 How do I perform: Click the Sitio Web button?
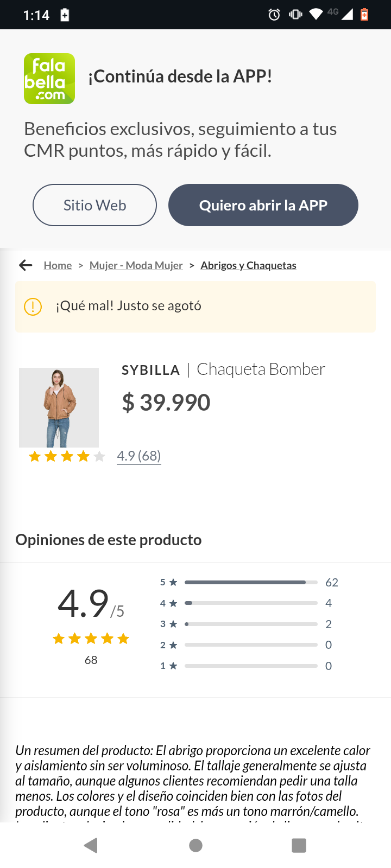(x=94, y=205)
